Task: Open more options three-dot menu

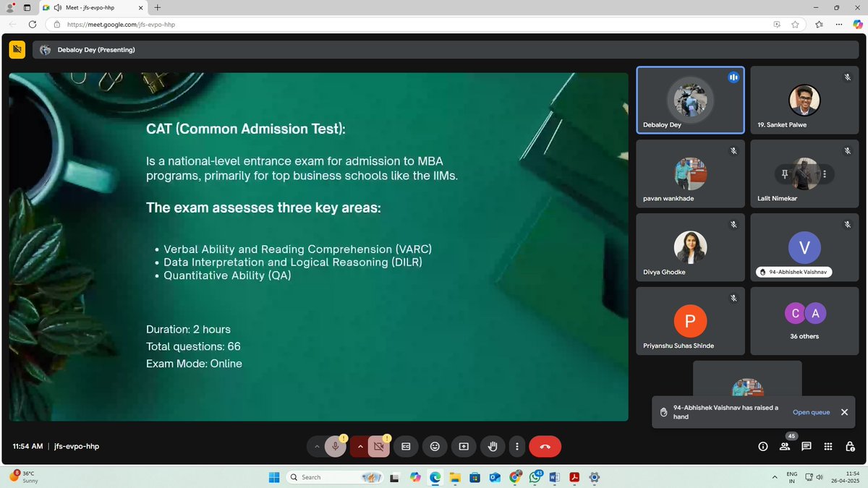Action: (516, 447)
